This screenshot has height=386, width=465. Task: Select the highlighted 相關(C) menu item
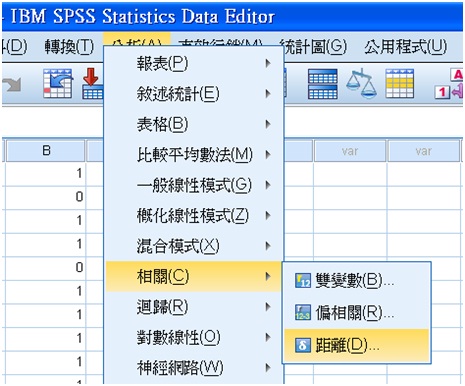(x=194, y=276)
